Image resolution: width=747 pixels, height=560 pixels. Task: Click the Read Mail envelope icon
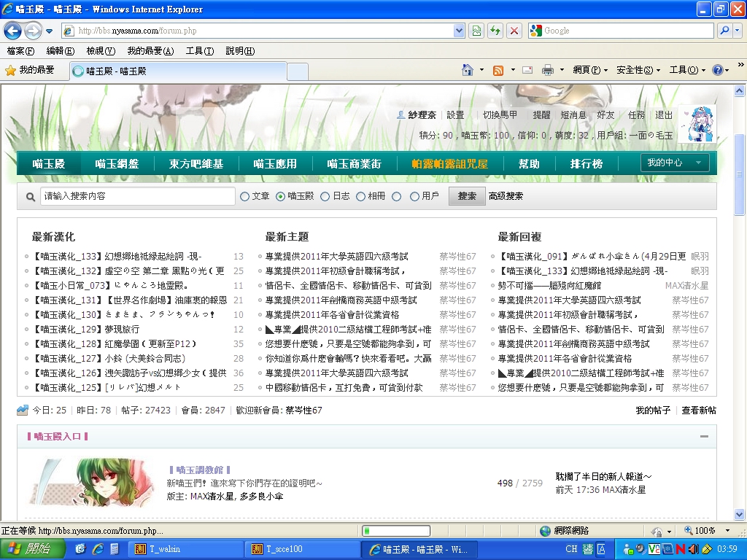pos(527,70)
